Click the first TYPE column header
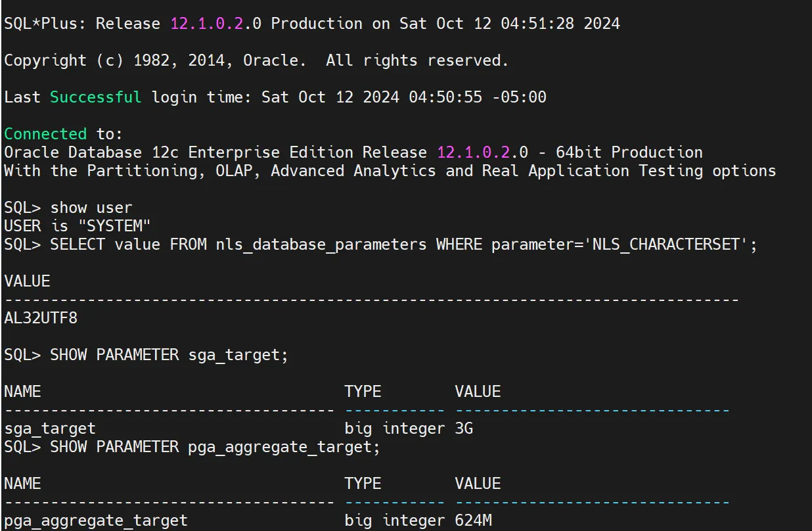Viewport: 812px width, 531px height. point(363,392)
